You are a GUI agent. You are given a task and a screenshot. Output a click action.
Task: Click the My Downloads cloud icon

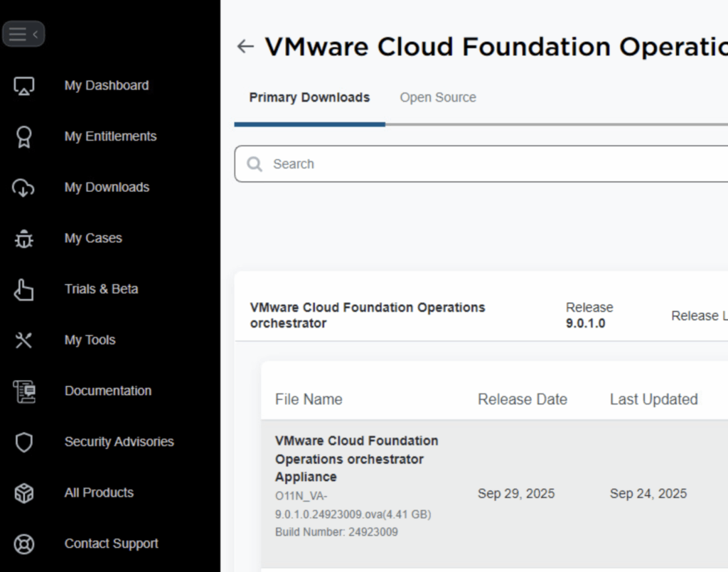[x=24, y=188]
